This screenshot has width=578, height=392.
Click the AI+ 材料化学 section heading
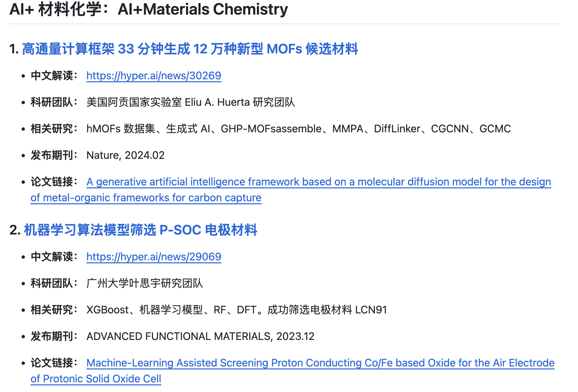pos(149,9)
